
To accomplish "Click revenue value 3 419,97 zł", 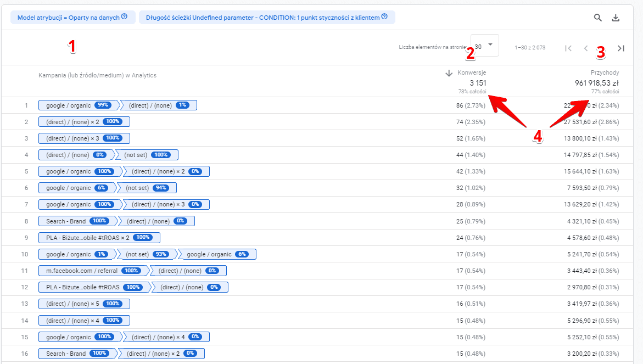I will coord(593,304).
